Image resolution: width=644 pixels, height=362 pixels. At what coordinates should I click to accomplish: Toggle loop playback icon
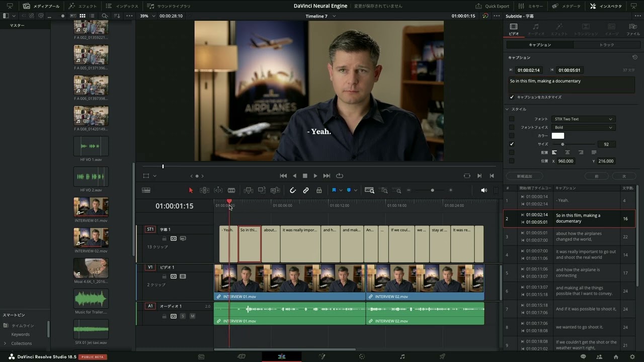point(340,176)
